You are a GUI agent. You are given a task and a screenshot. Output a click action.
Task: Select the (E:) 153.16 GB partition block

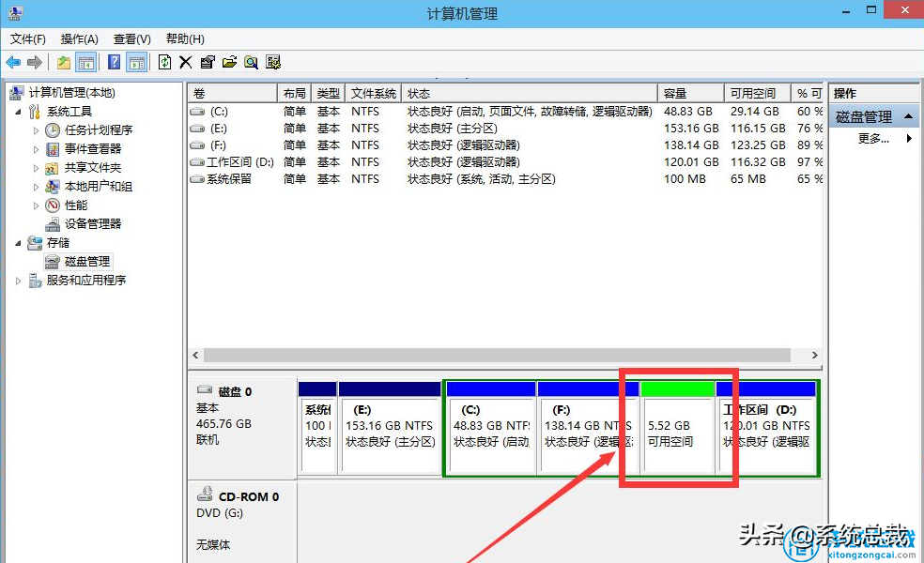[390, 428]
